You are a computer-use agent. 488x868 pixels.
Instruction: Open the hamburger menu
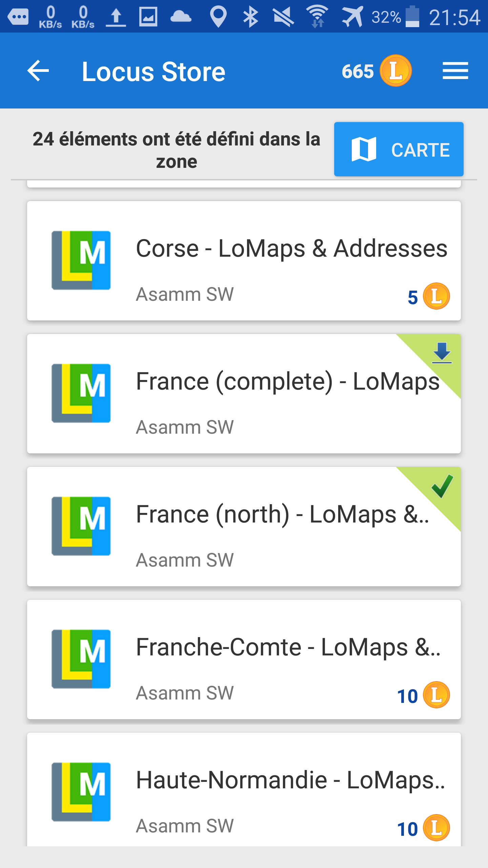[x=455, y=71]
